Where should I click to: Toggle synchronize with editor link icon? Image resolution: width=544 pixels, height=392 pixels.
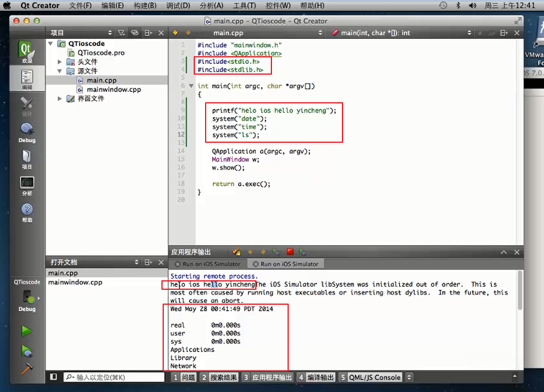click(x=135, y=33)
